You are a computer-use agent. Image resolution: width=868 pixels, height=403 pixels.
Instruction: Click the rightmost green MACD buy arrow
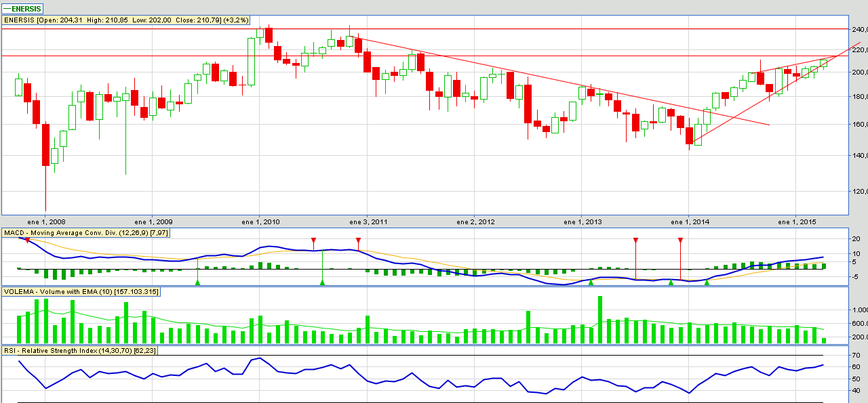[707, 282]
